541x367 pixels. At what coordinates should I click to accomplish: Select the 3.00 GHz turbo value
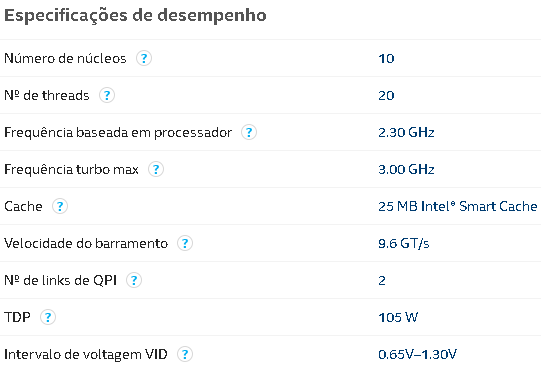[406, 169]
